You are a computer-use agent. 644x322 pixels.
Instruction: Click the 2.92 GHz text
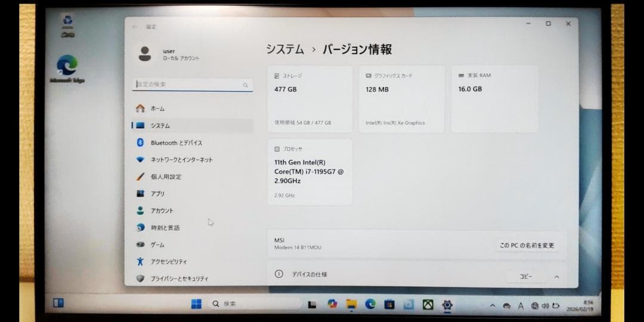tap(284, 196)
